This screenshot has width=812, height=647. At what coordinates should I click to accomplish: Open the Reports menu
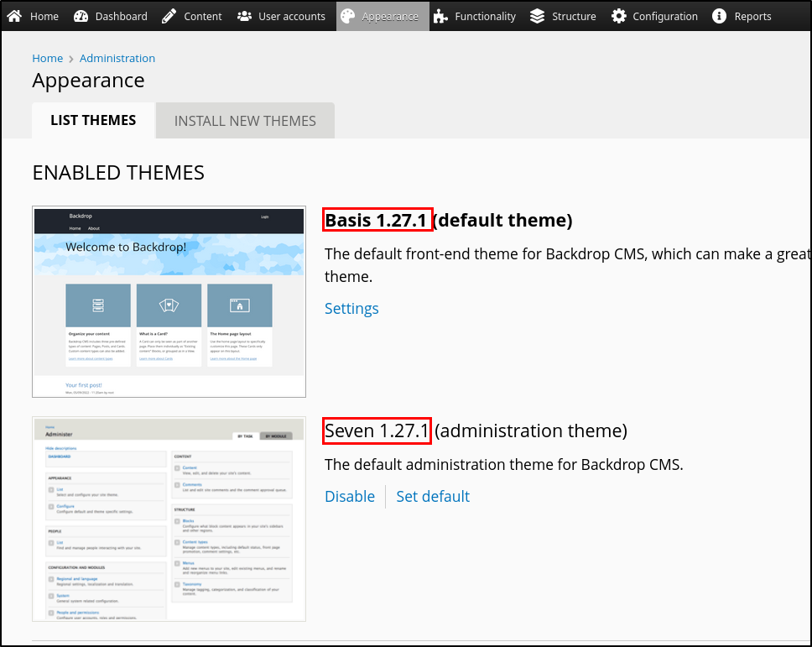click(x=752, y=17)
